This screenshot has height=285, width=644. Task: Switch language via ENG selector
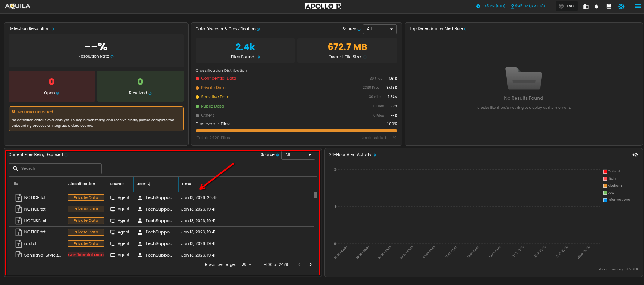[567, 6]
